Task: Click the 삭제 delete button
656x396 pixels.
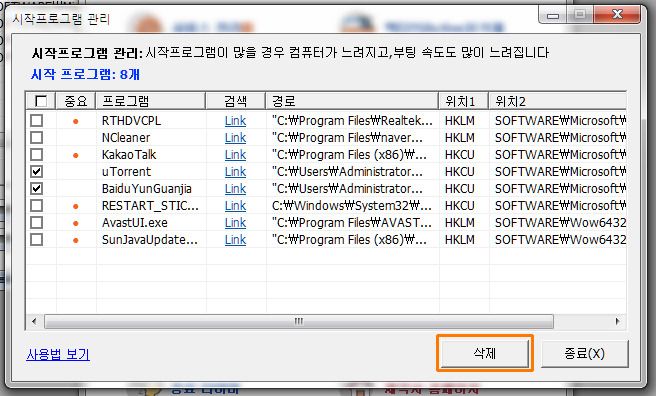Action: [484, 353]
